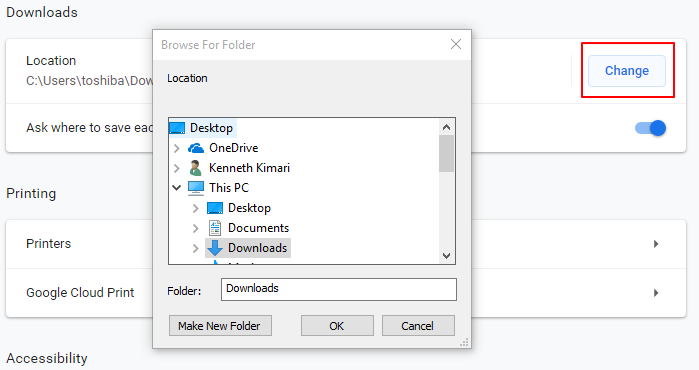Select the top-level Desktop icon
Image resolution: width=699 pixels, height=370 pixels.
(177, 128)
